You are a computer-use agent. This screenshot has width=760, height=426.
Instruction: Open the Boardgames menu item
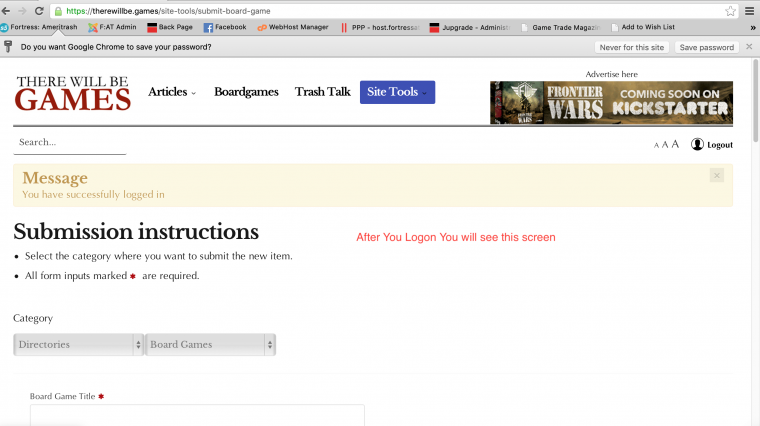coord(246,92)
